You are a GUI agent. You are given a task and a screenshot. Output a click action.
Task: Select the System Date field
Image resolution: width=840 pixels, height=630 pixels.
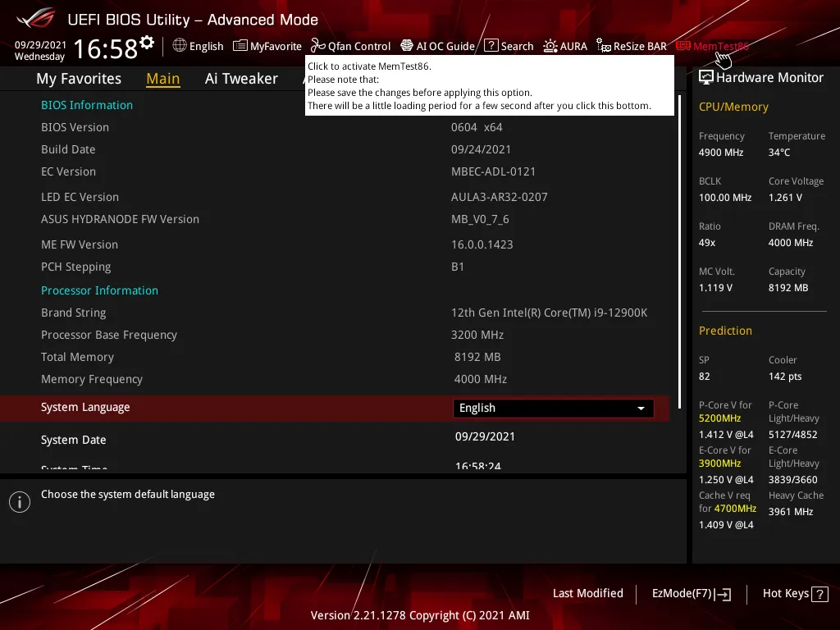coord(73,440)
